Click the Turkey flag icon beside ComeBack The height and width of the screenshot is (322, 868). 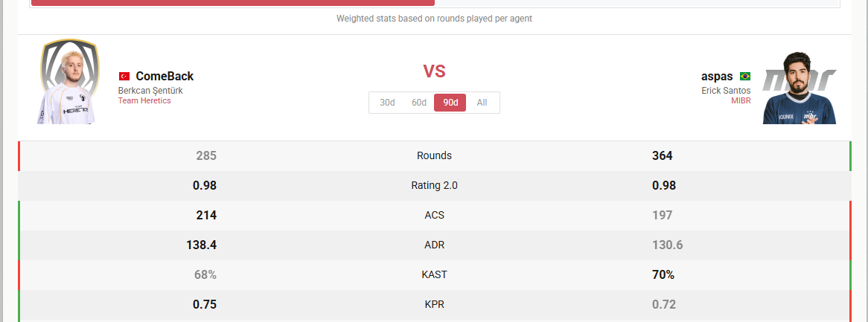point(124,77)
